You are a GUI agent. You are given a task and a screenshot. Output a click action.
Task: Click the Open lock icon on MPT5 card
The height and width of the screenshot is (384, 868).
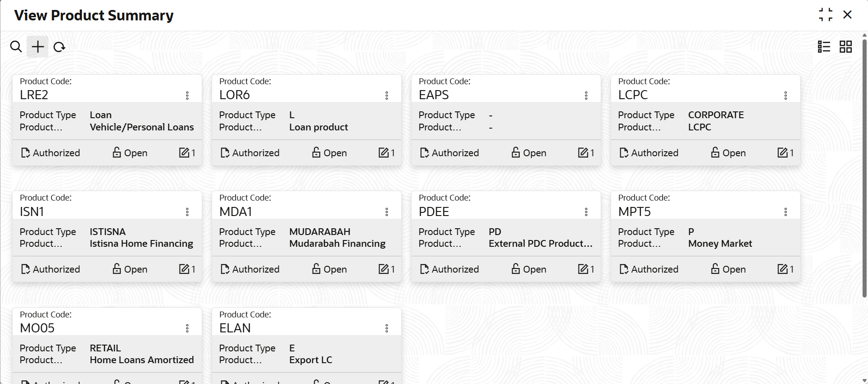click(x=715, y=269)
